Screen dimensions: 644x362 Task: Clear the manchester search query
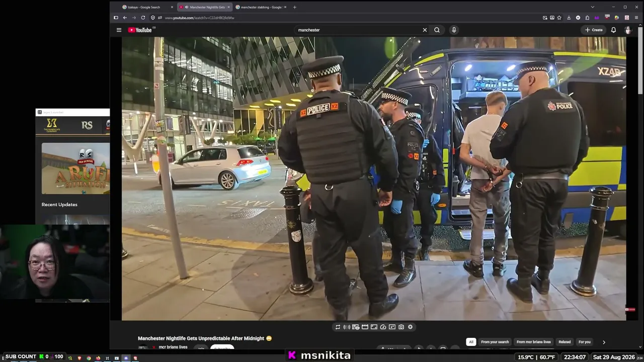coord(425,30)
